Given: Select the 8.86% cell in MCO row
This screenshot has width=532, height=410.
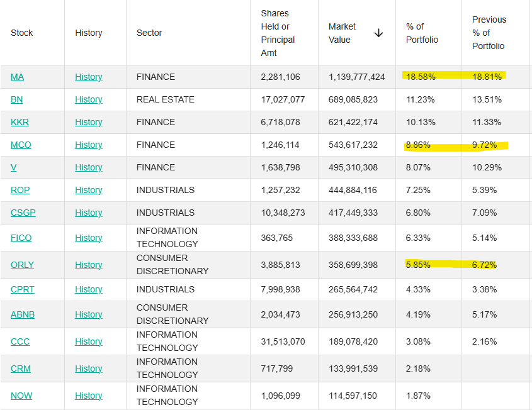Looking at the screenshot, I should coord(418,145).
